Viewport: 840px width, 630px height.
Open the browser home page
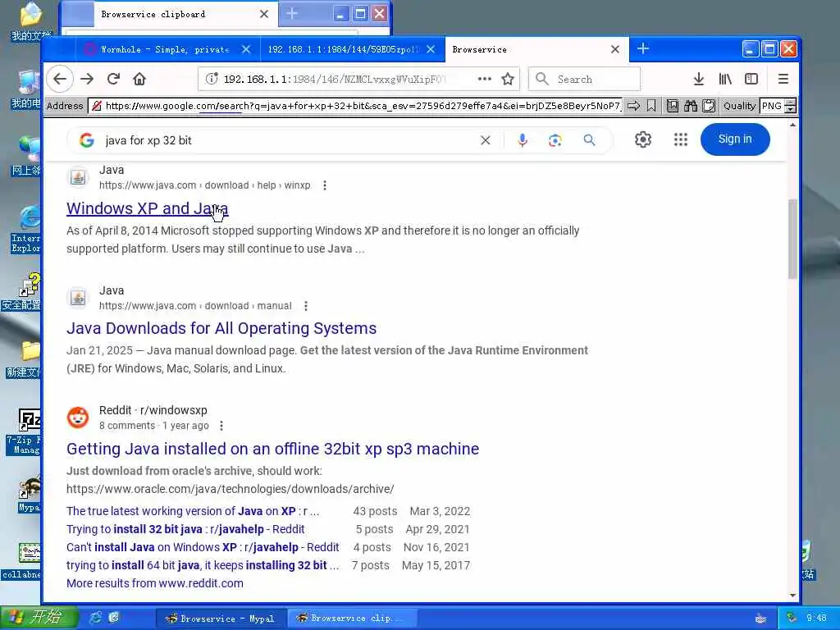click(139, 80)
